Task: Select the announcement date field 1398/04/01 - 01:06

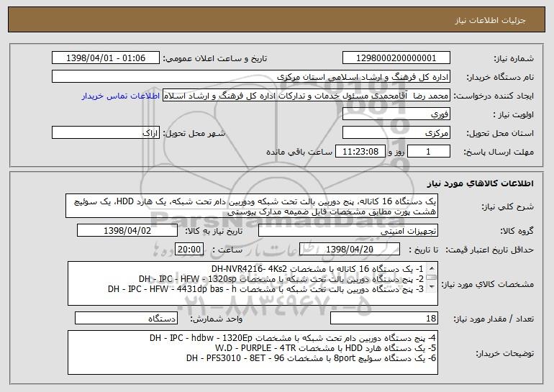Action: click(x=106, y=58)
